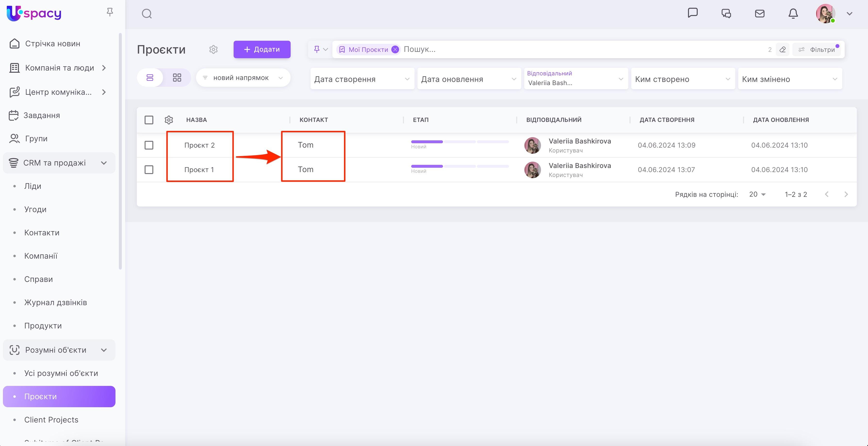
Task: Open the table column settings gear
Action: point(169,120)
